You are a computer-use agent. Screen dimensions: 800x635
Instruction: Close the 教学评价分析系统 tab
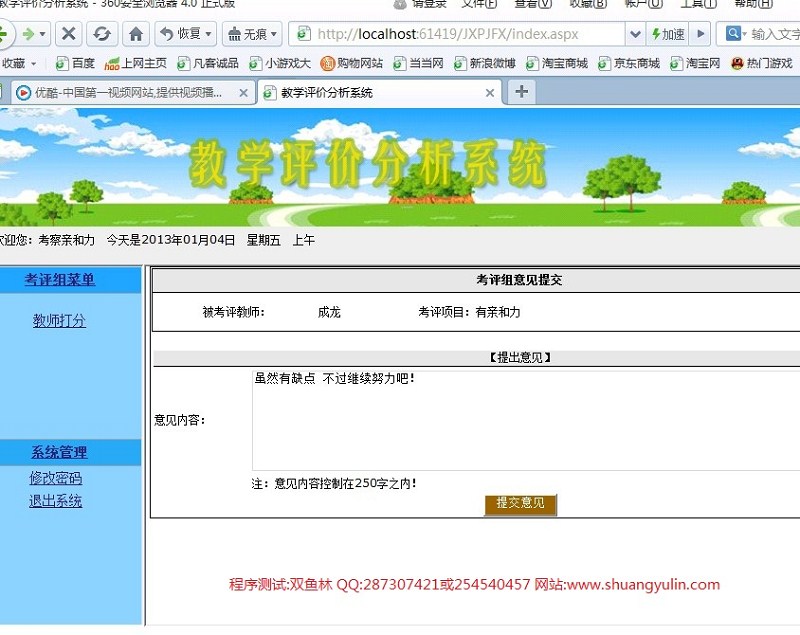(x=490, y=93)
